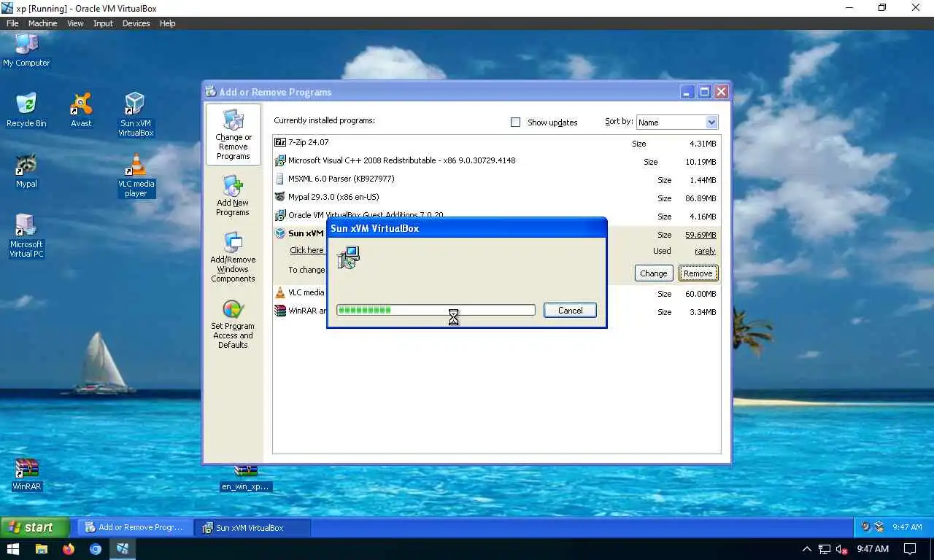This screenshot has width=934, height=560.
Task: Click host taskbar clock
Action: click(x=873, y=549)
